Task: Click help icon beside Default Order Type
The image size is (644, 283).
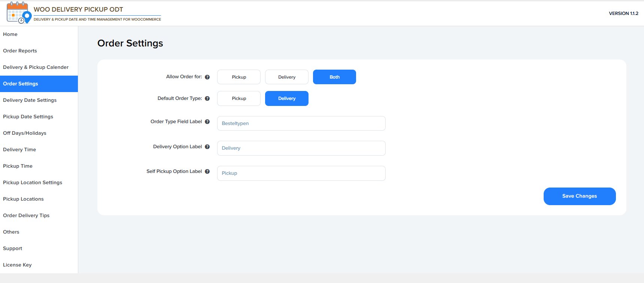Action: pyautogui.click(x=207, y=98)
